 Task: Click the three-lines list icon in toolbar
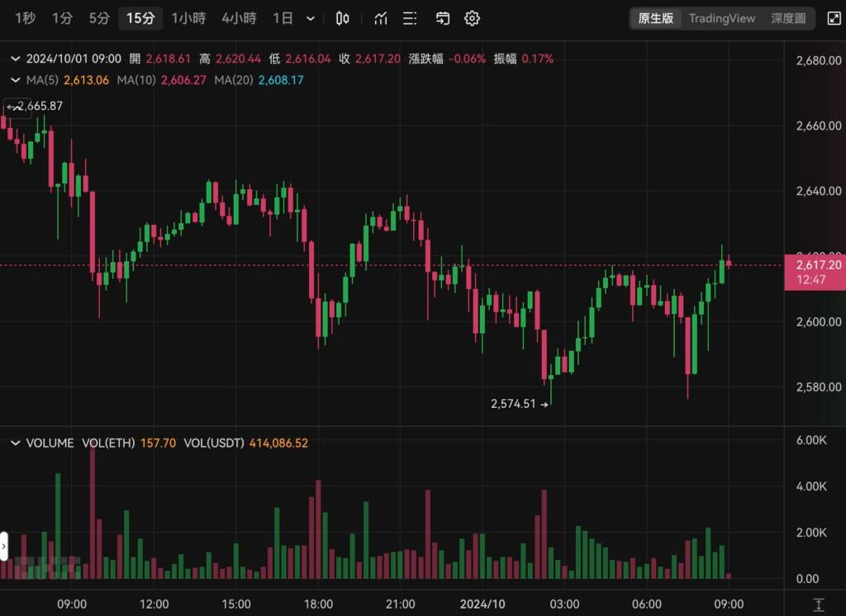411,18
